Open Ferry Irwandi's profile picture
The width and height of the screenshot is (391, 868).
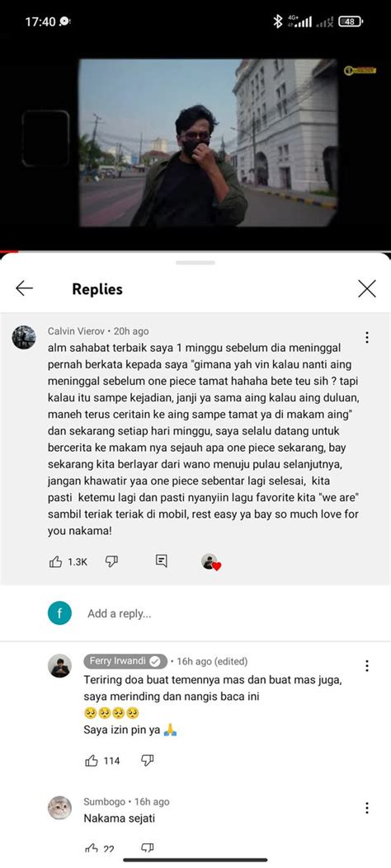click(60, 666)
